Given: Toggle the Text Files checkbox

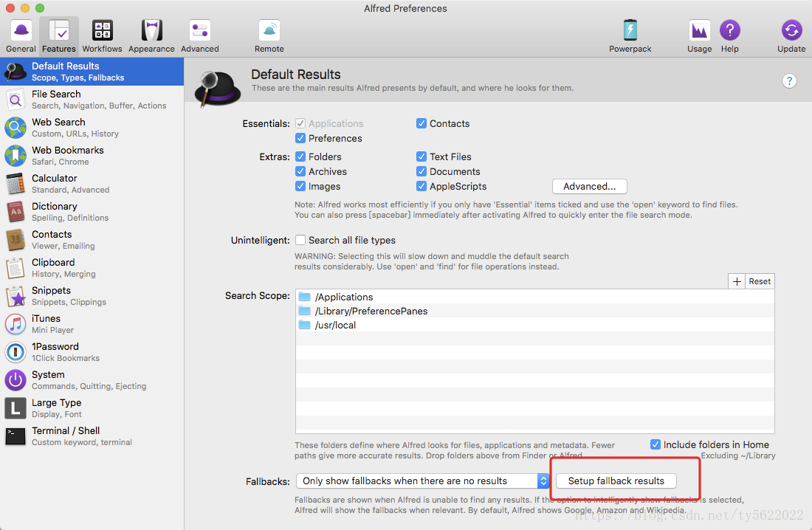Looking at the screenshot, I should click(x=422, y=156).
